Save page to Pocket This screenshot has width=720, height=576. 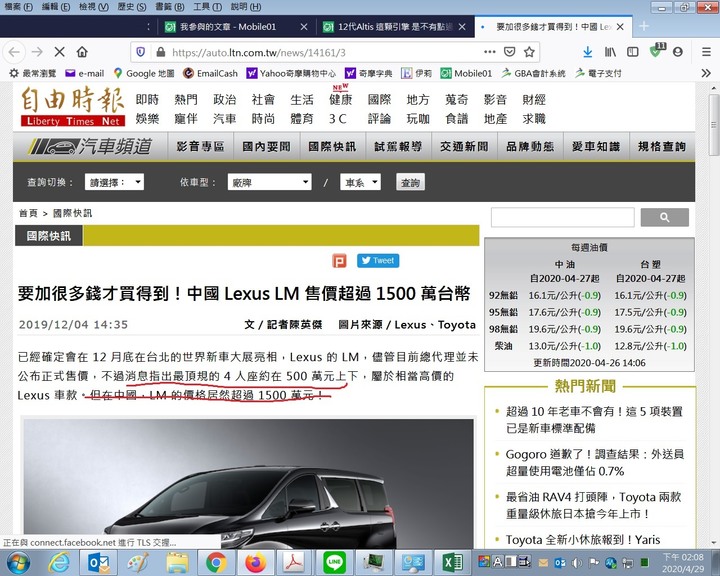(510, 52)
